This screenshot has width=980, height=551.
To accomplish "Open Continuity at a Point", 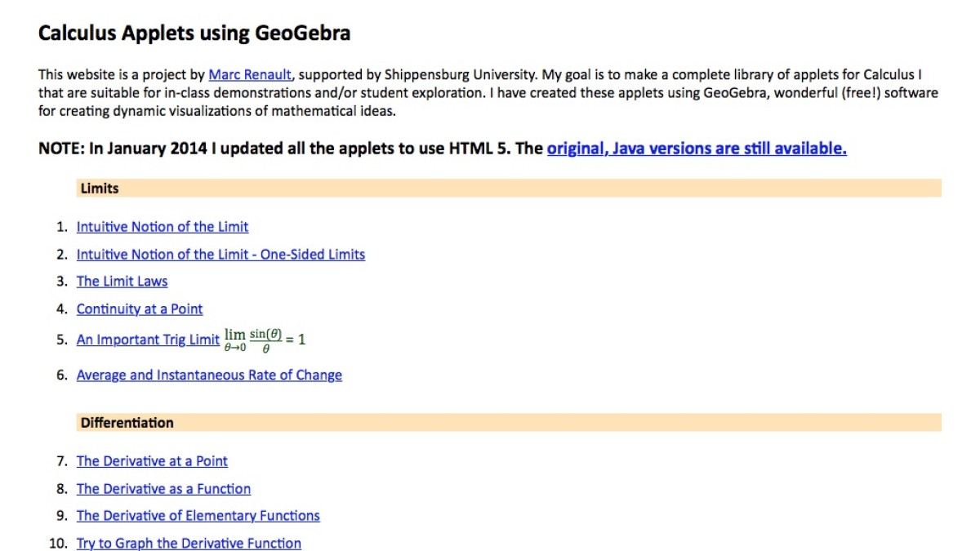I will (139, 309).
